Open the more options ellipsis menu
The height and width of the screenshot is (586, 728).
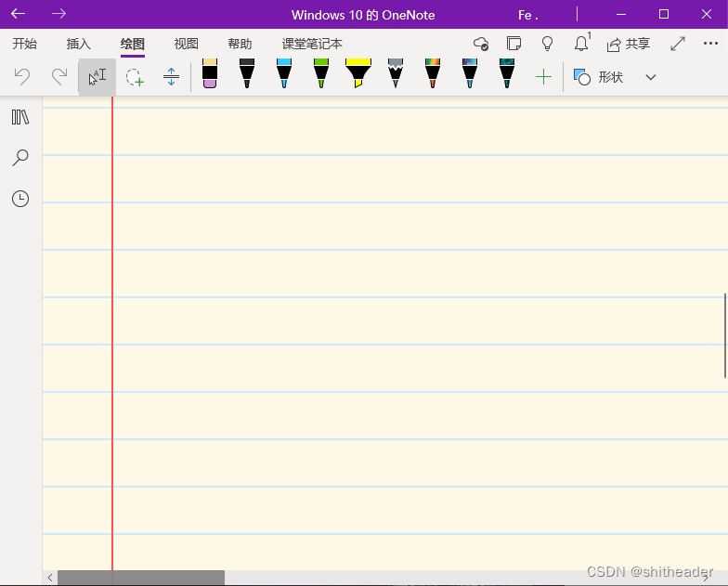pyautogui.click(x=710, y=44)
